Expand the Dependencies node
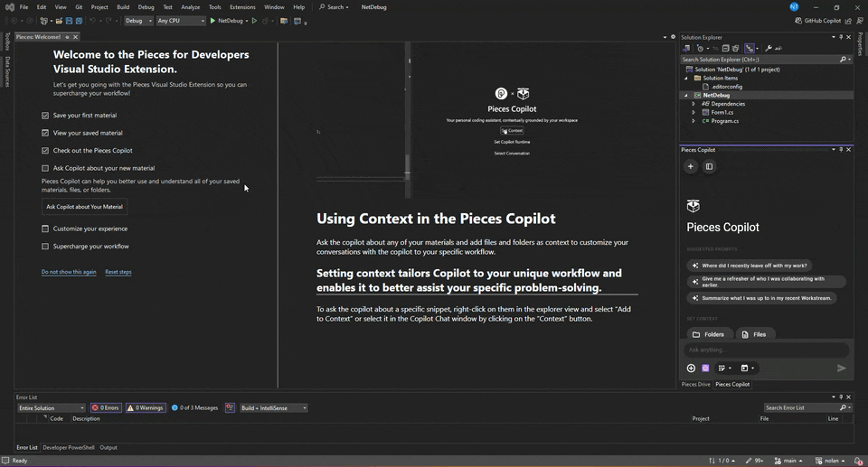868x467 pixels. pos(693,104)
